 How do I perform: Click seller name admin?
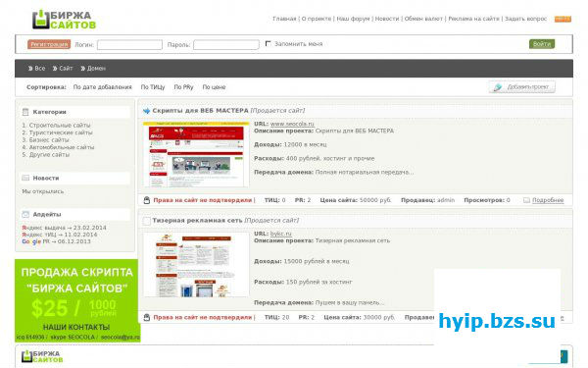[x=446, y=200]
